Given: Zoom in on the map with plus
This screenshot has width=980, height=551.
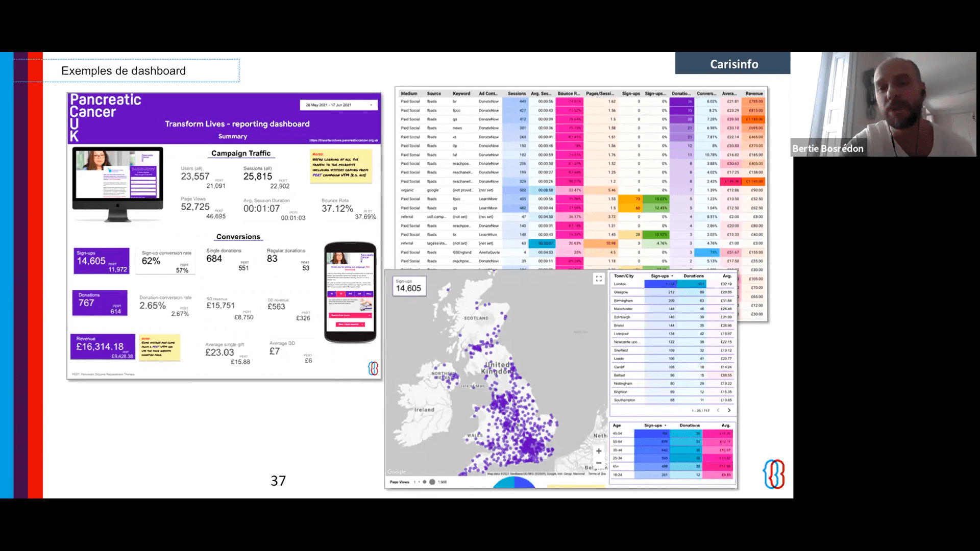Looking at the screenshot, I should click(599, 451).
